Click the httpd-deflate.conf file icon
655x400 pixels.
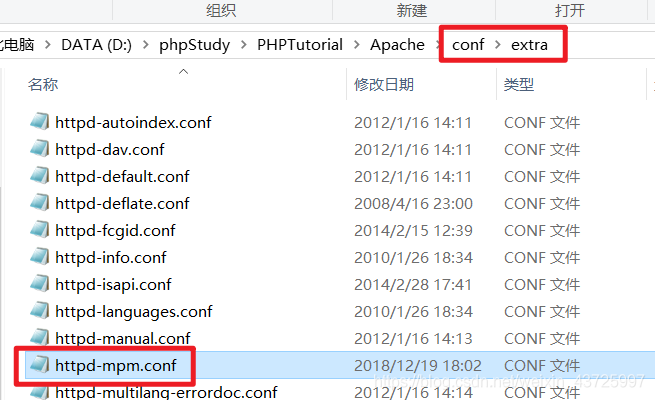coord(40,203)
